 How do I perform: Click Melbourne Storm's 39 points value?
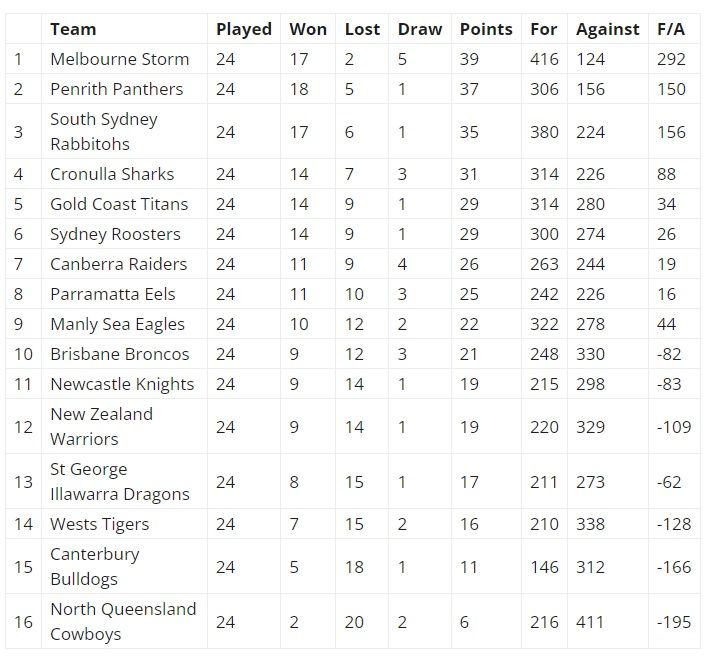[469, 59]
